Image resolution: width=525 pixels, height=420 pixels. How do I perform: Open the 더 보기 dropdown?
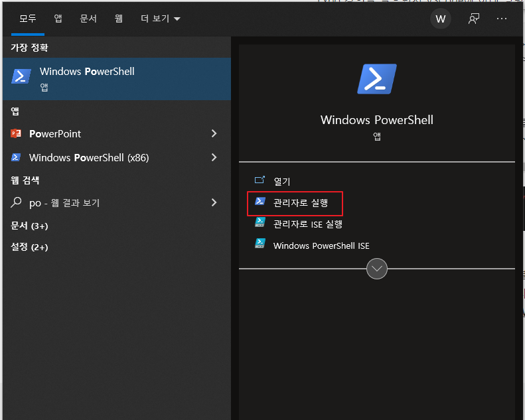point(161,19)
